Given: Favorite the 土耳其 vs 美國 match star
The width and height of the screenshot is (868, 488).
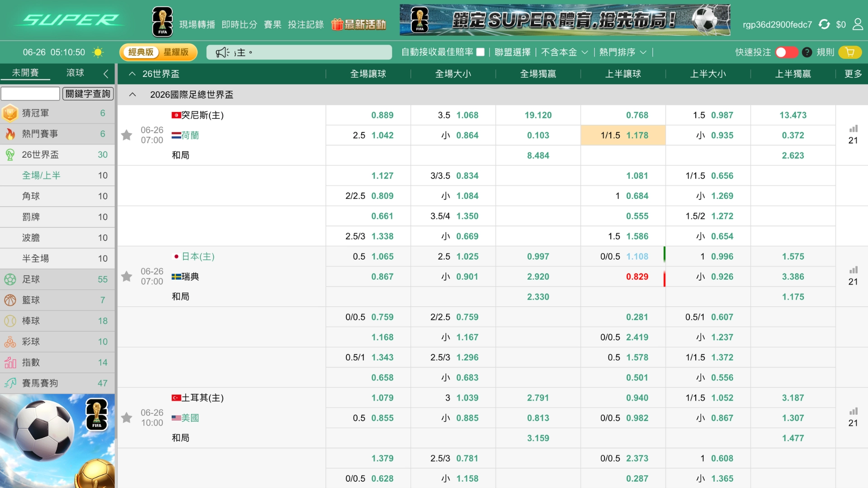Looking at the screenshot, I should [x=127, y=418].
